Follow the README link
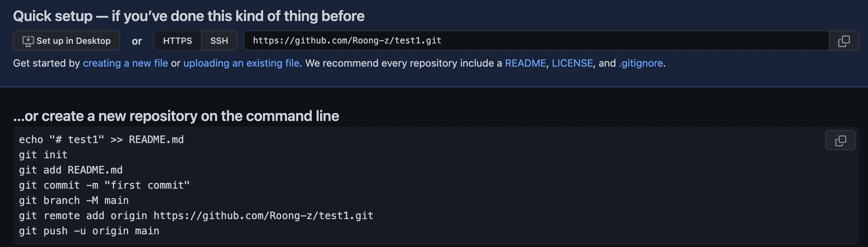 pyautogui.click(x=525, y=63)
